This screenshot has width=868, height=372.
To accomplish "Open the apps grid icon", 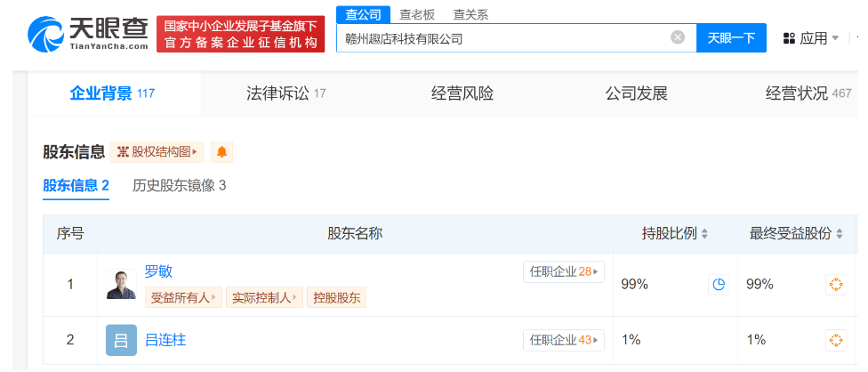I will tap(790, 38).
